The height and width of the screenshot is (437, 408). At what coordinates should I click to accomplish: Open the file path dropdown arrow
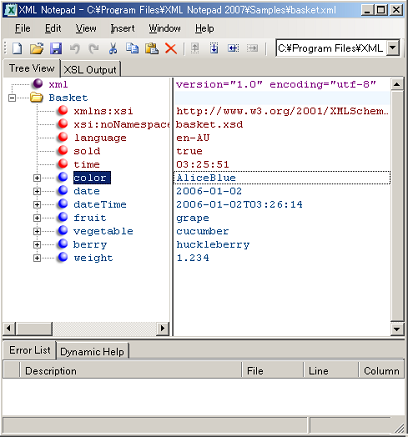pos(393,48)
